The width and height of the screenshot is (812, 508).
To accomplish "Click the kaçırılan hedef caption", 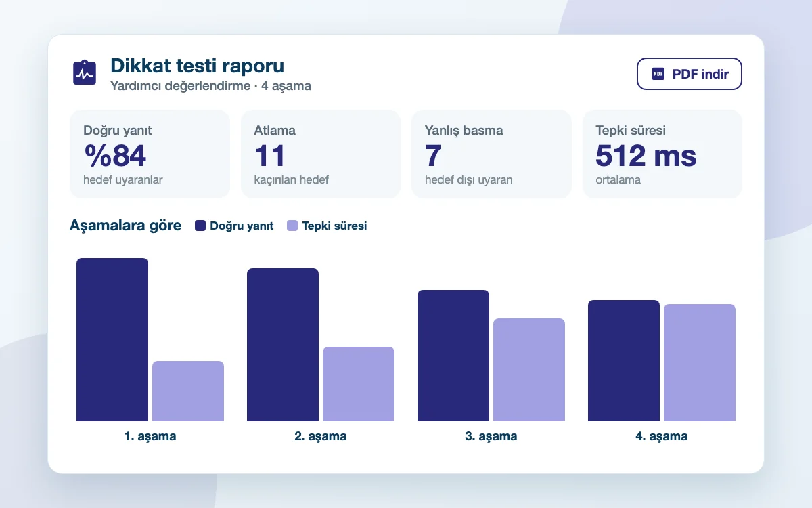I will pyautogui.click(x=292, y=180).
